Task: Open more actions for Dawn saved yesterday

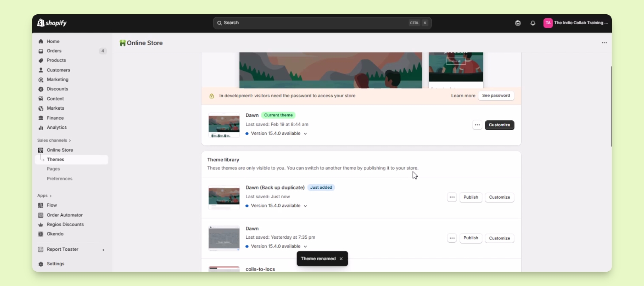Action: tap(452, 238)
